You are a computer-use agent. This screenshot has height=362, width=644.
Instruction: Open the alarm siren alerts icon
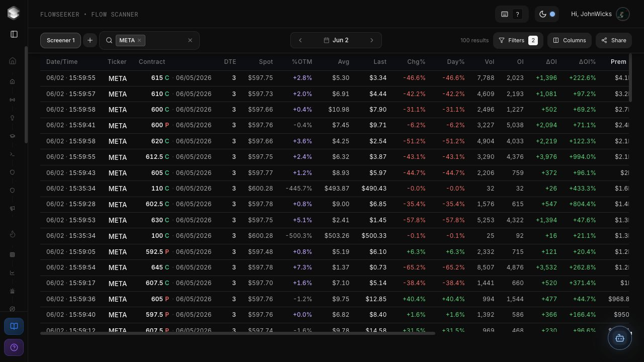(x=13, y=291)
